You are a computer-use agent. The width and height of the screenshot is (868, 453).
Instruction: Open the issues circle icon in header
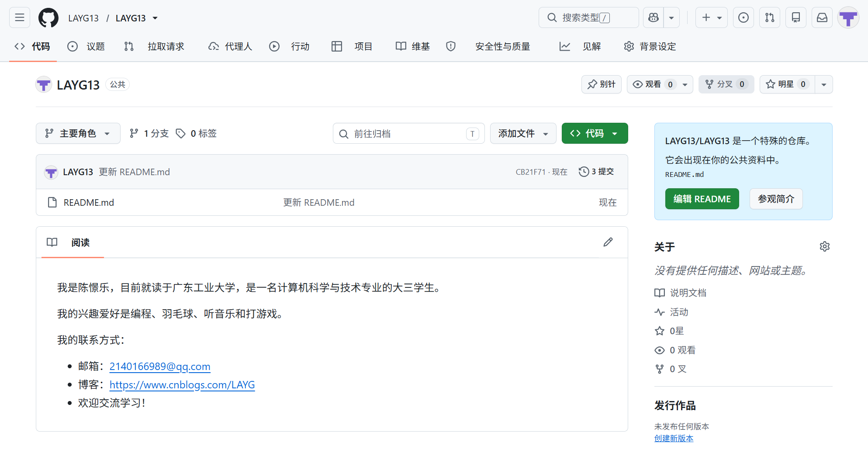pyautogui.click(x=743, y=18)
